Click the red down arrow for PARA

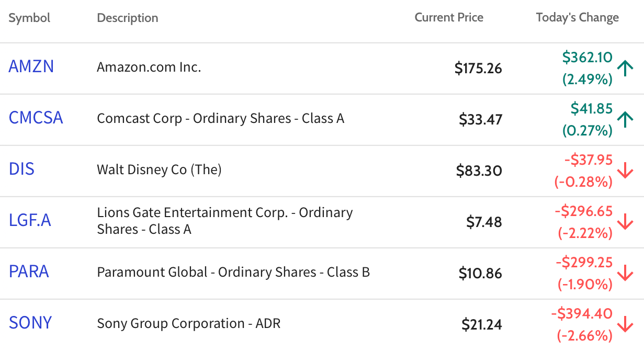[625, 273]
